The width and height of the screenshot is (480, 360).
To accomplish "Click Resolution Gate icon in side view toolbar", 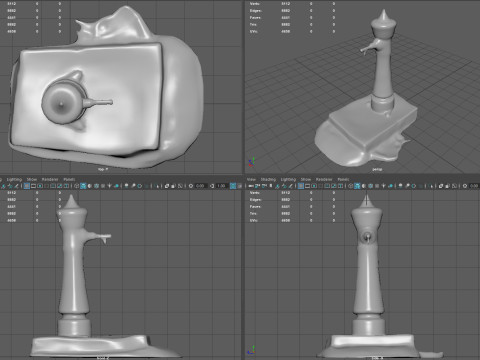I will click(40, 186).
